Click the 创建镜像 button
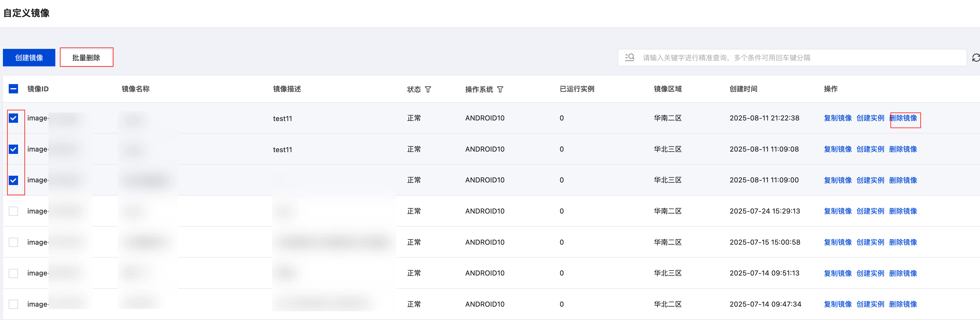The height and width of the screenshot is (320, 980). click(x=29, y=57)
